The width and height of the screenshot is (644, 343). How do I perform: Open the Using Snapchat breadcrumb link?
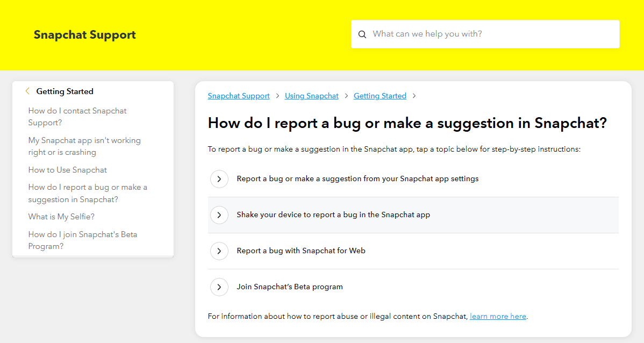coord(312,96)
